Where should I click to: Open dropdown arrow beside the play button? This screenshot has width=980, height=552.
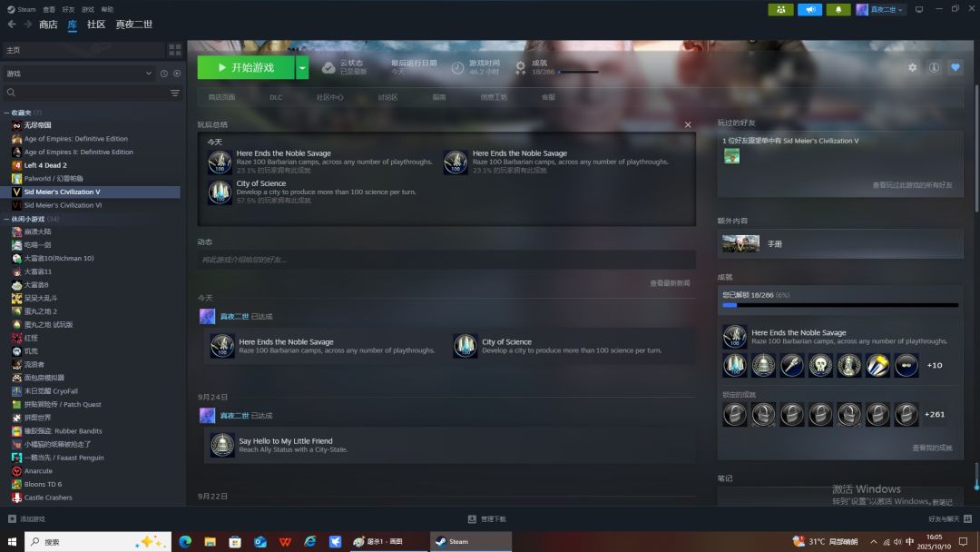click(x=302, y=67)
